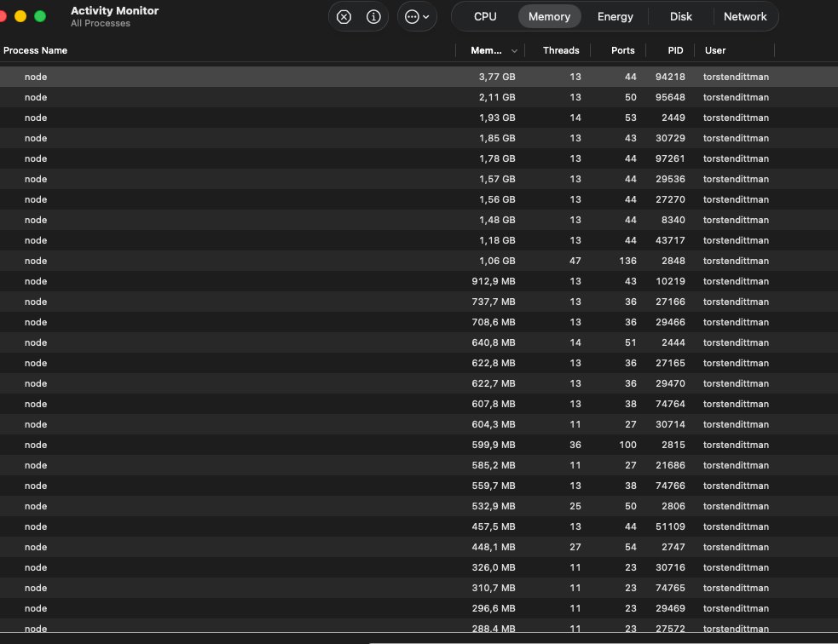Click the yellow minimize window button

tap(20, 16)
